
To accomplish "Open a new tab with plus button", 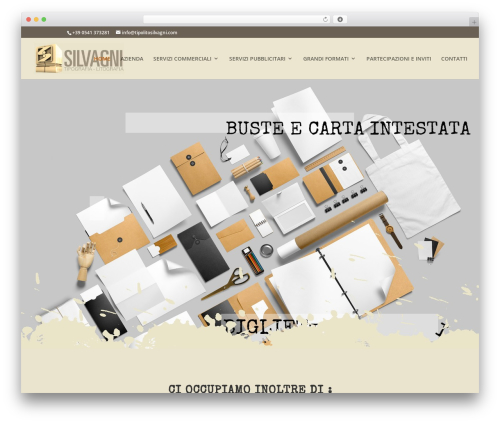I will coord(474,22).
